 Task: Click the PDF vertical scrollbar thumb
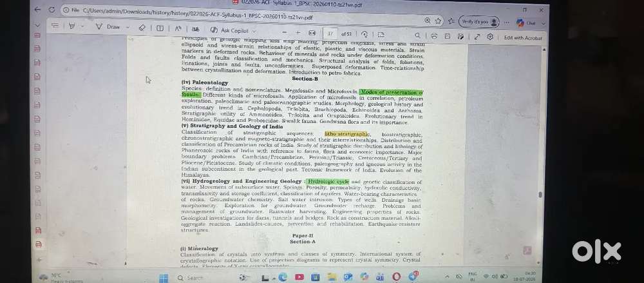pos(540,195)
